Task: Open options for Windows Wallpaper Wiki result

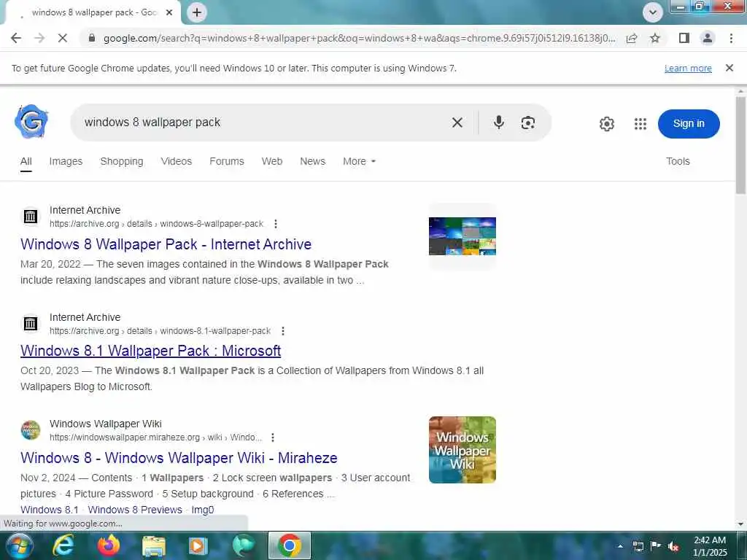Action: [273, 437]
